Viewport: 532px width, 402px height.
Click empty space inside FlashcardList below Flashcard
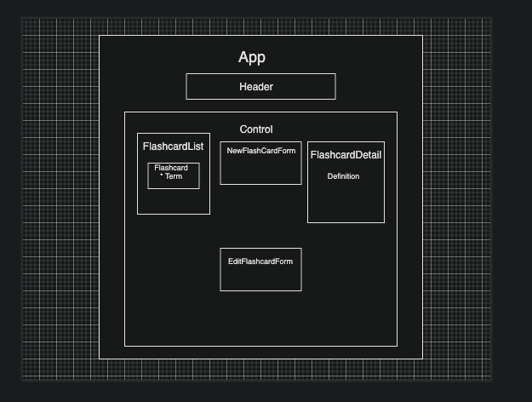point(174,202)
